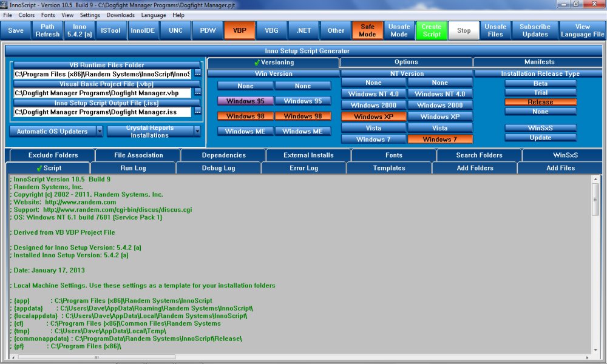
Task: Open the Run Log tab
Action: click(133, 168)
